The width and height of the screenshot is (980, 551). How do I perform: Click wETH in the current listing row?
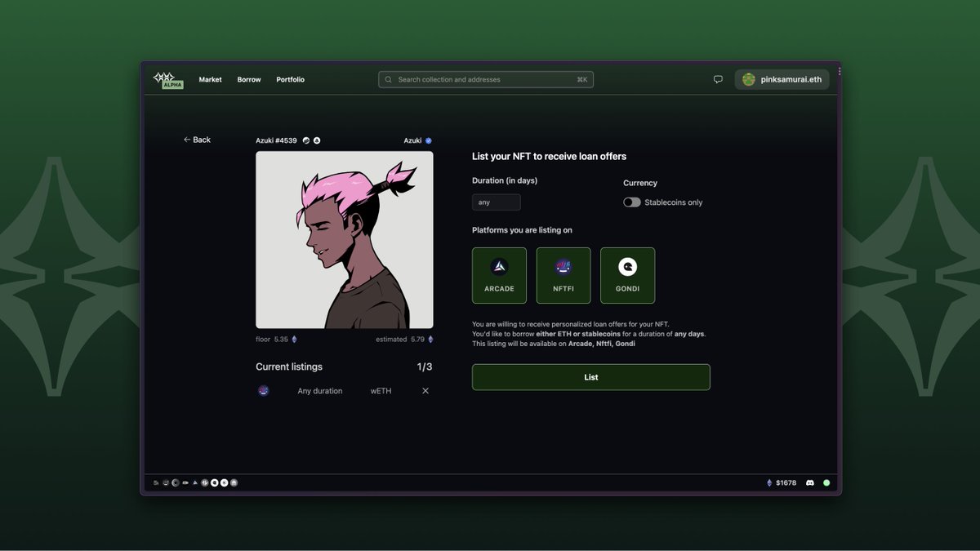[381, 391]
